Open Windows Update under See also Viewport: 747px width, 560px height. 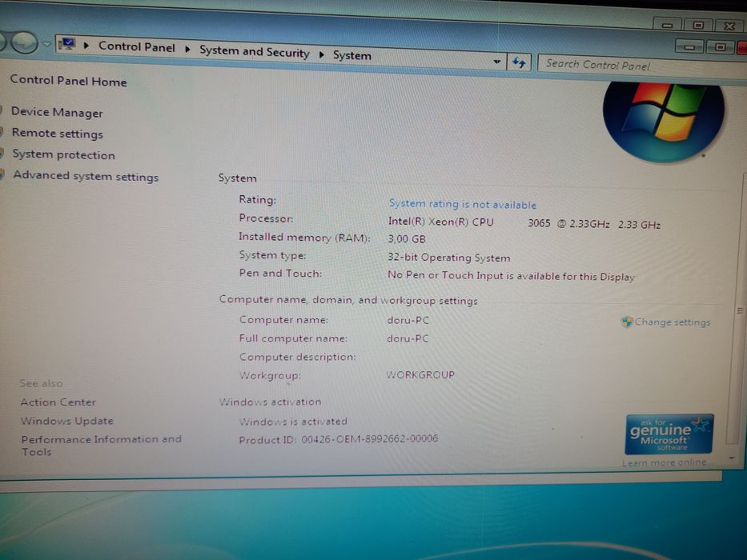(67, 421)
